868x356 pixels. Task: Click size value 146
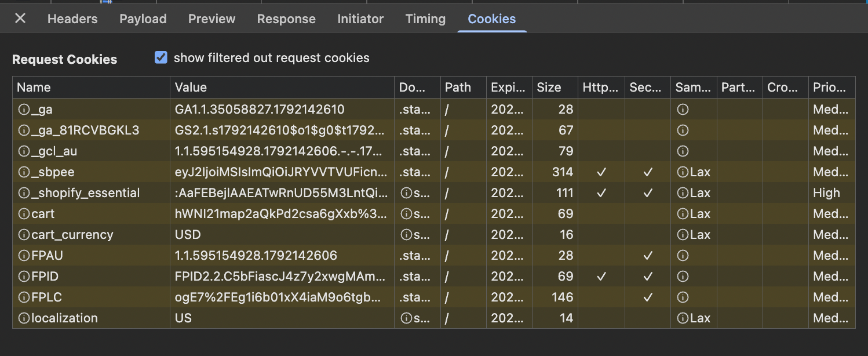(x=562, y=297)
